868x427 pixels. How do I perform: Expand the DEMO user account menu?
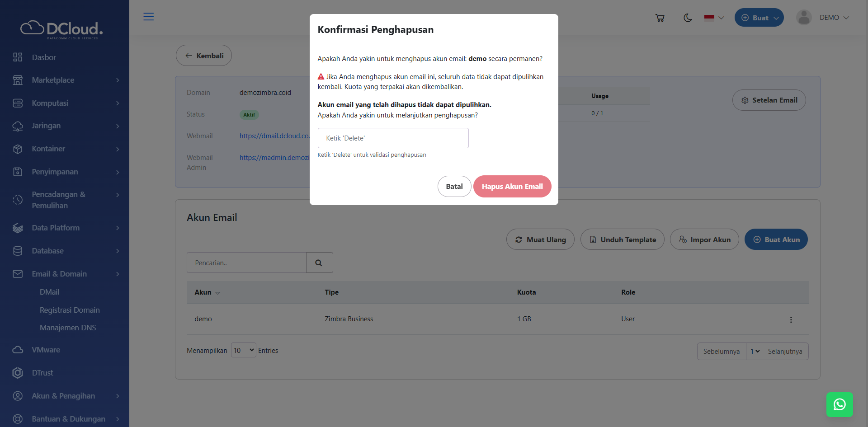[x=823, y=18]
